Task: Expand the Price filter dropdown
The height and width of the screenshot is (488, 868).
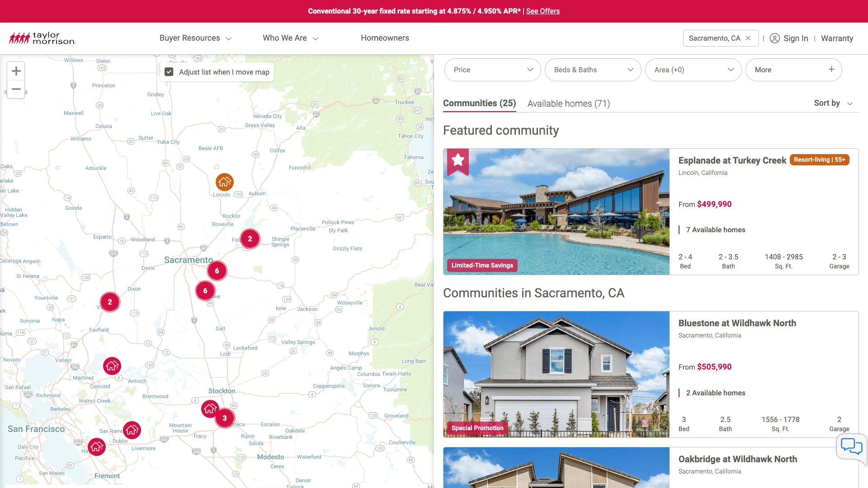Action: (x=491, y=70)
